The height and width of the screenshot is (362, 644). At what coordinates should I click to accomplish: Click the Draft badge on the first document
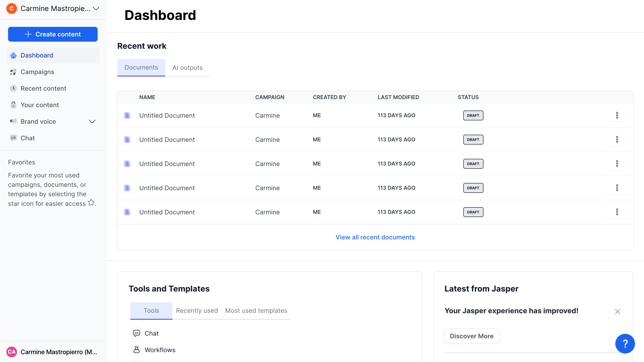click(x=473, y=115)
